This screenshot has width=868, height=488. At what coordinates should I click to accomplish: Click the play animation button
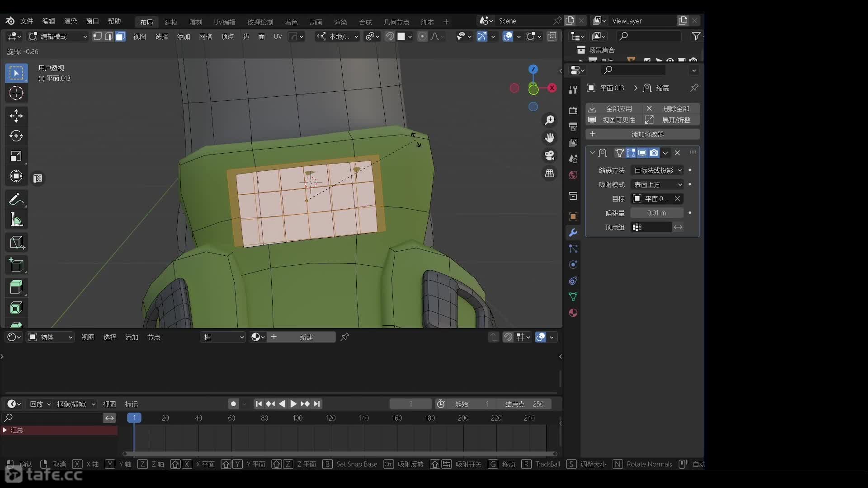tap(293, 404)
